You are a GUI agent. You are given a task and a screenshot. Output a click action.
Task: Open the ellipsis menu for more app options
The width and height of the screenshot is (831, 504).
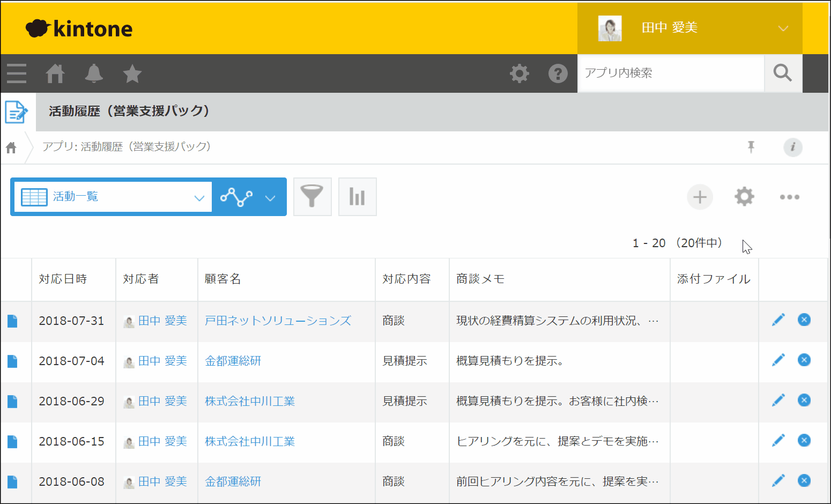pyautogui.click(x=790, y=197)
